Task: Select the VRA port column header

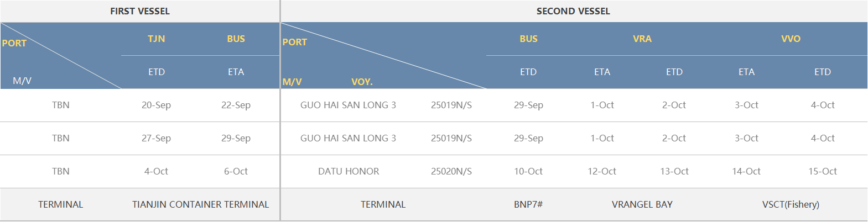Action: (x=642, y=39)
